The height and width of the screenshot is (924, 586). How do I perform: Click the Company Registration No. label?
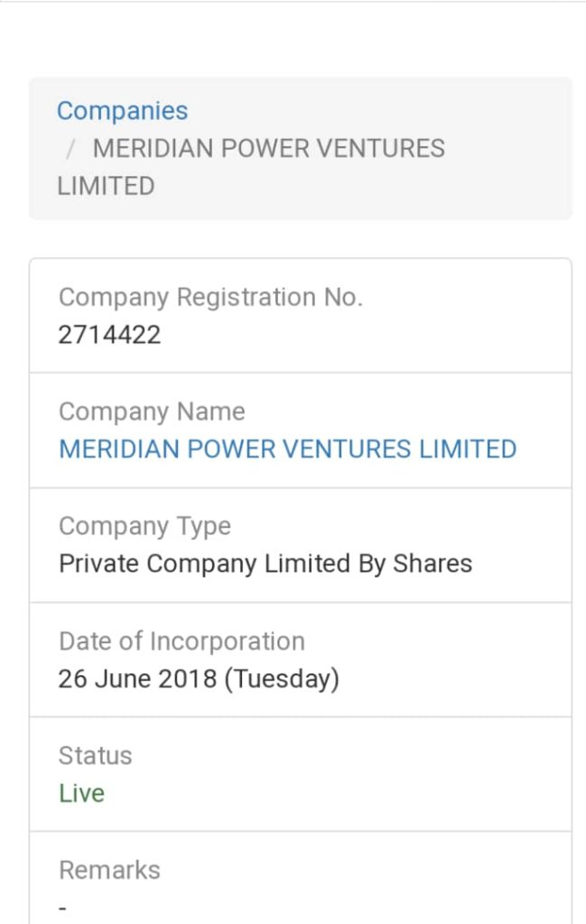(210, 298)
